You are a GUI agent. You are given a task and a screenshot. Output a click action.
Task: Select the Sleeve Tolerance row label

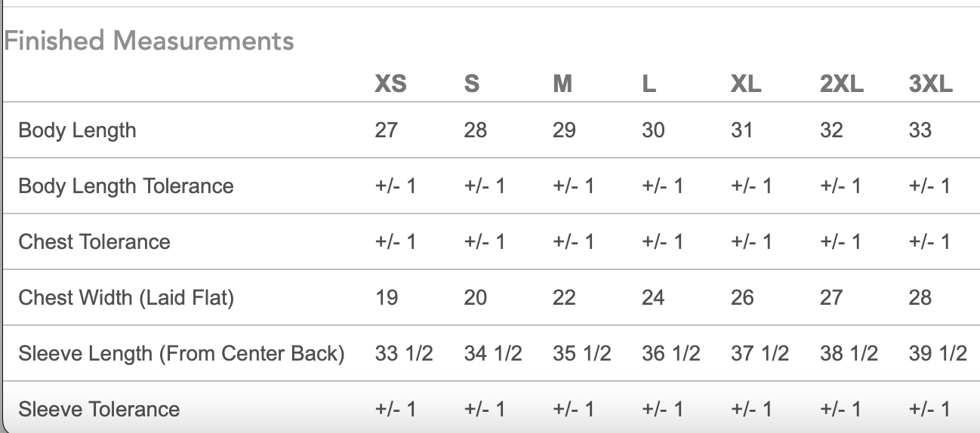(99, 409)
